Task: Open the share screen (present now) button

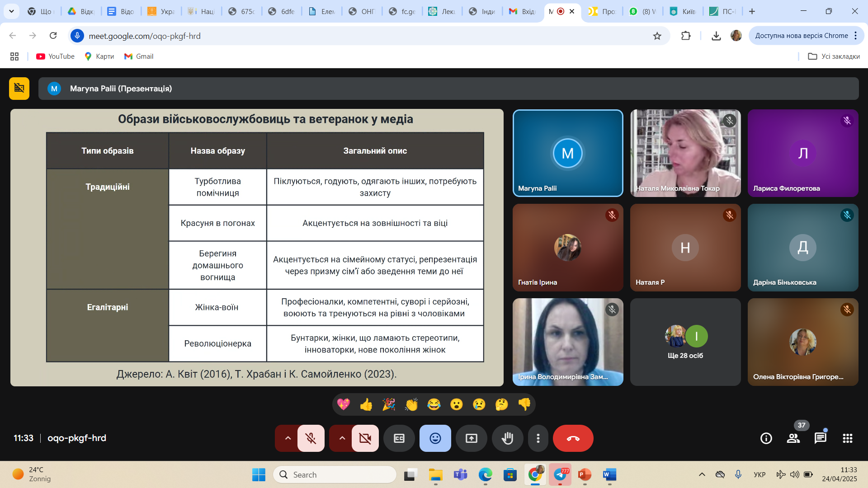Action: tap(471, 438)
